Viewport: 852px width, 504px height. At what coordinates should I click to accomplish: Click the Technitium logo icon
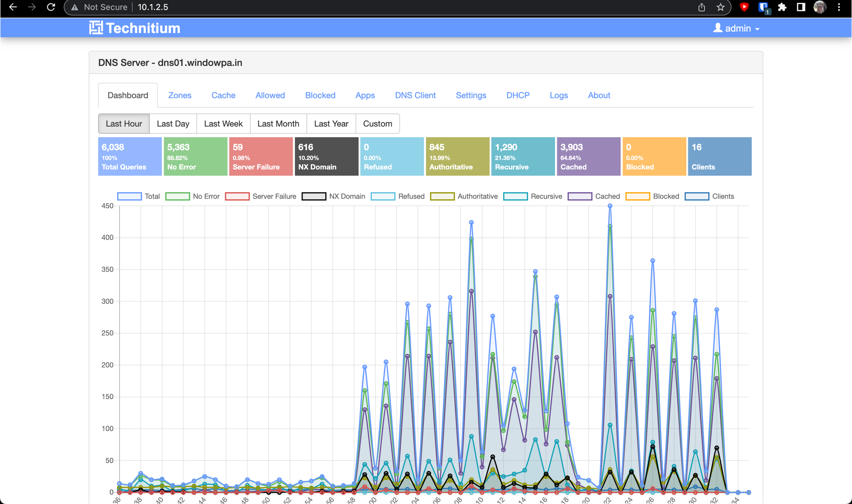click(x=96, y=28)
